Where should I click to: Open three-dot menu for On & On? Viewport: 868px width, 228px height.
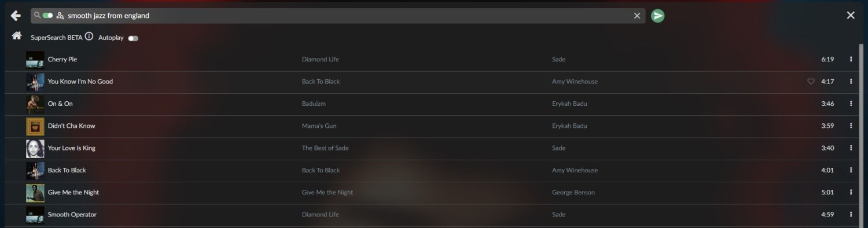point(851,104)
